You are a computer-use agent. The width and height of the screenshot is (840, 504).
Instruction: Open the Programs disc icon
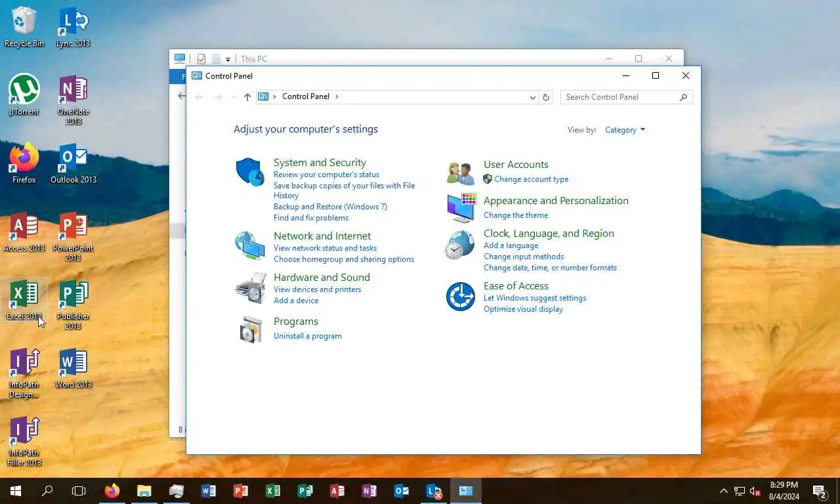pyautogui.click(x=250, y=329)
